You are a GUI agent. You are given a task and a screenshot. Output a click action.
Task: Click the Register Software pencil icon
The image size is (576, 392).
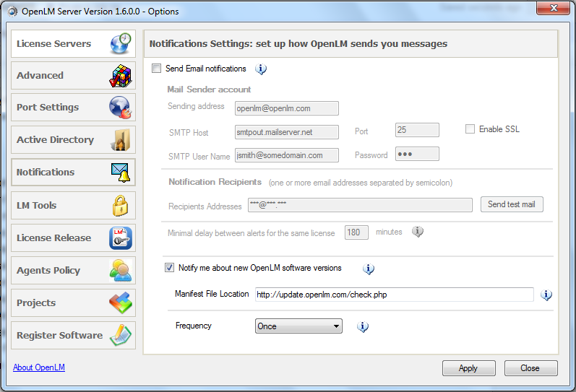(121, 335)
